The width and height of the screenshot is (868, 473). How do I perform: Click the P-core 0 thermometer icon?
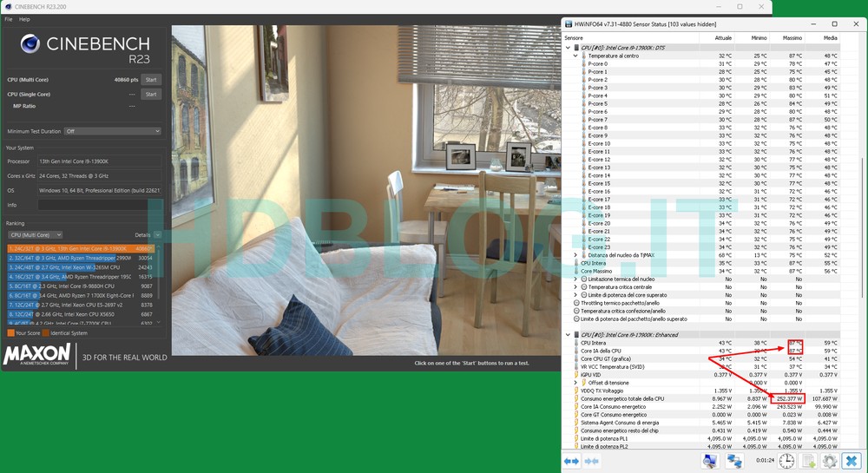[583, 63]
